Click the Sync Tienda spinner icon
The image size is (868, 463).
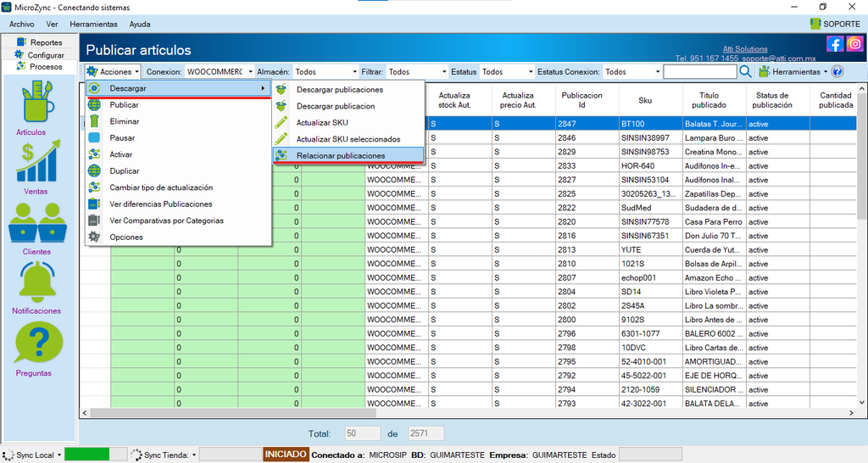click(136, 455)
